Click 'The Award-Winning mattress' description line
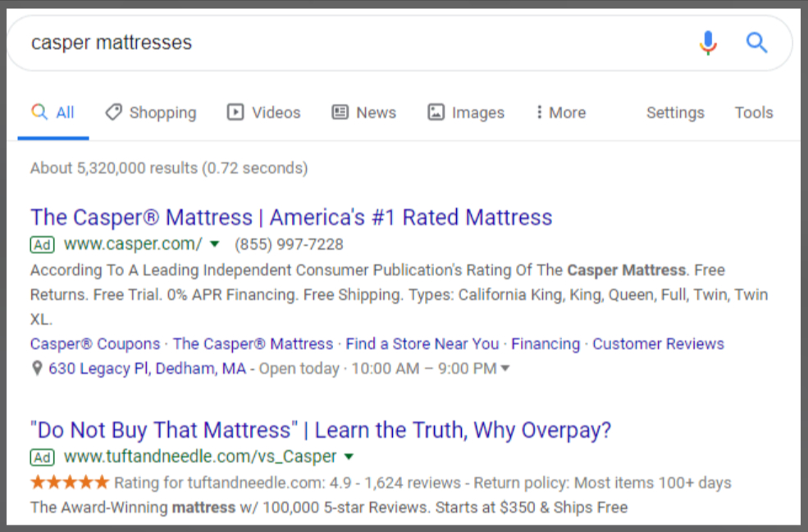This screenshot has height=532, width=808. click(x=329, y=507)
